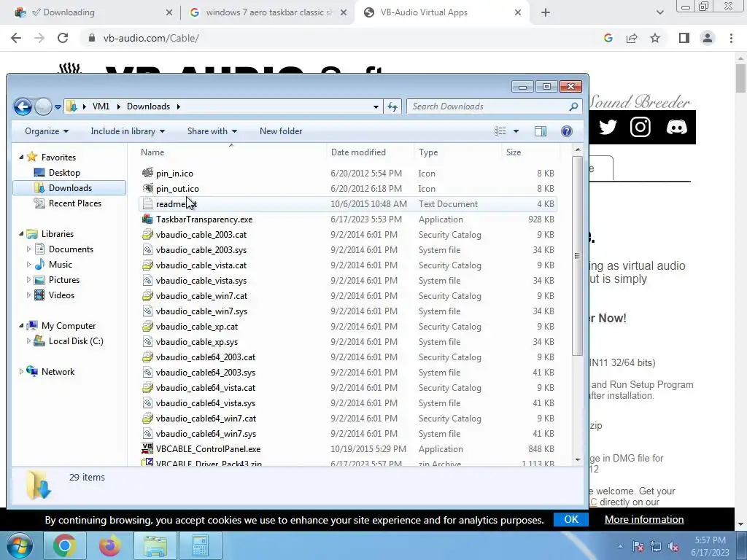Open Chrome profile avatar icon
The width and height of the screenshot is (747, 560).
click(x=708, y=38)
